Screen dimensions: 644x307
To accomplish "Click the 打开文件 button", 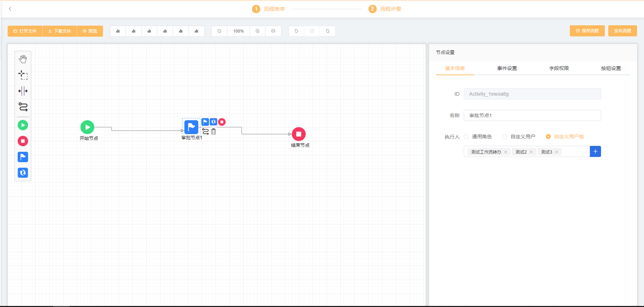I will click(x=25, y=31).
